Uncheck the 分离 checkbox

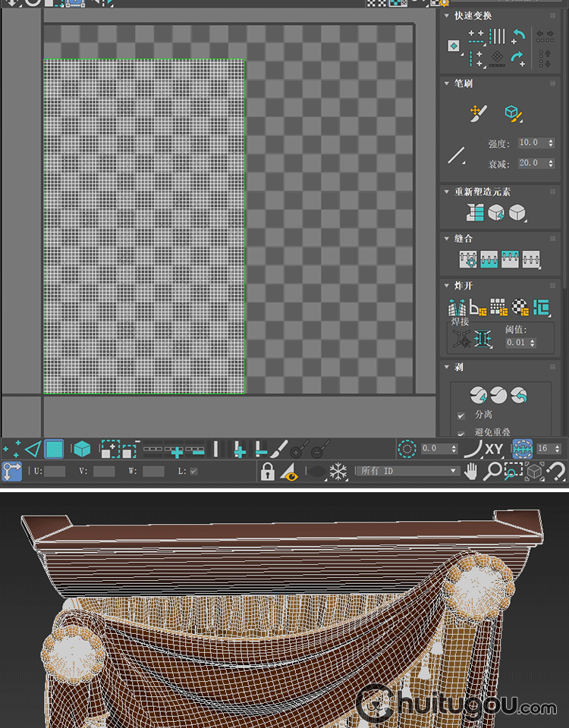click(461, 416)
